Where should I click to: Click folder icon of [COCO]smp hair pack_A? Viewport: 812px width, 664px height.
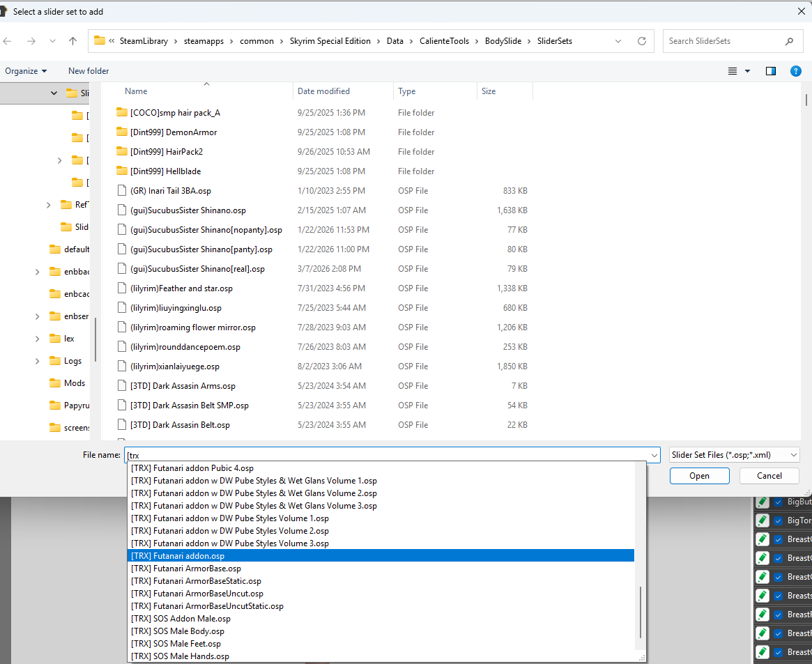(x=122, y=112)
